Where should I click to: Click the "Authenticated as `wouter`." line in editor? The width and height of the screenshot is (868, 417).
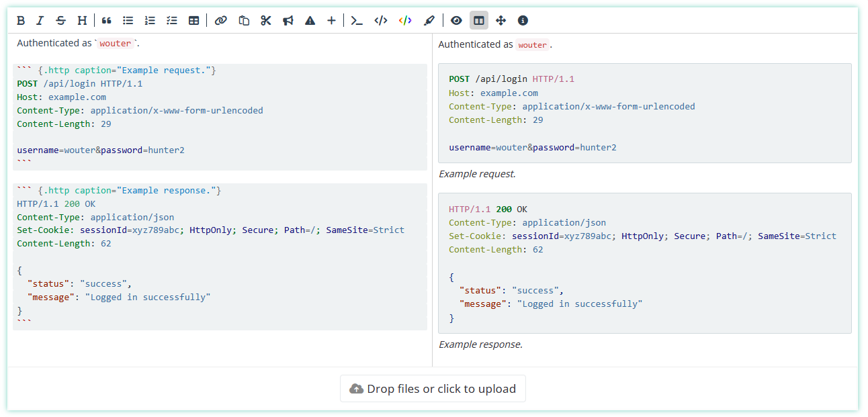(x=79, y=43)
